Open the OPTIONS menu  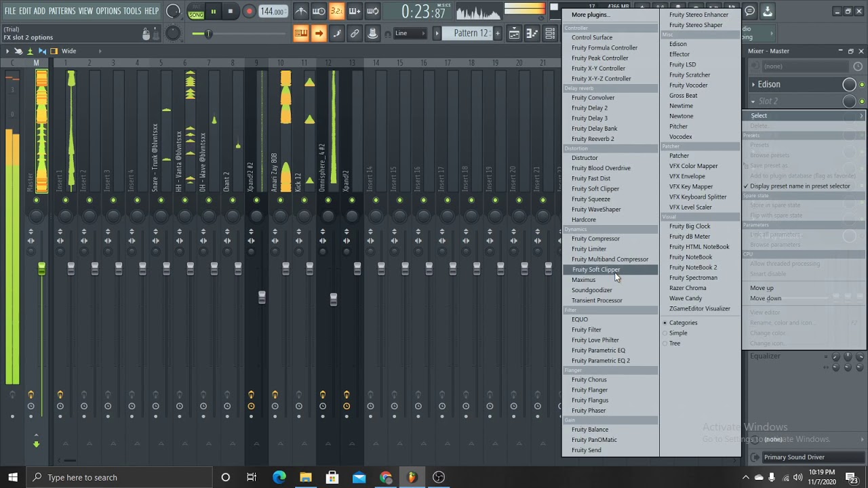108,11
